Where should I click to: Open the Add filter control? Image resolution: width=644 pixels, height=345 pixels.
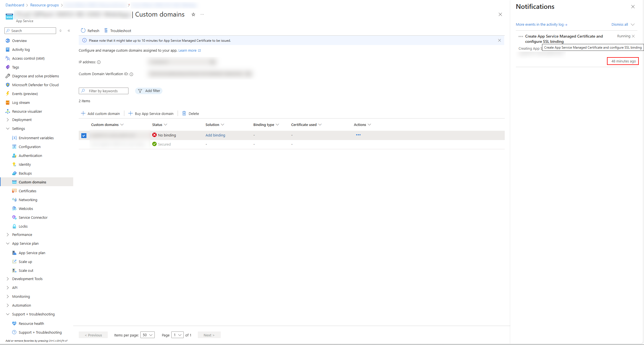coord(149,91)
